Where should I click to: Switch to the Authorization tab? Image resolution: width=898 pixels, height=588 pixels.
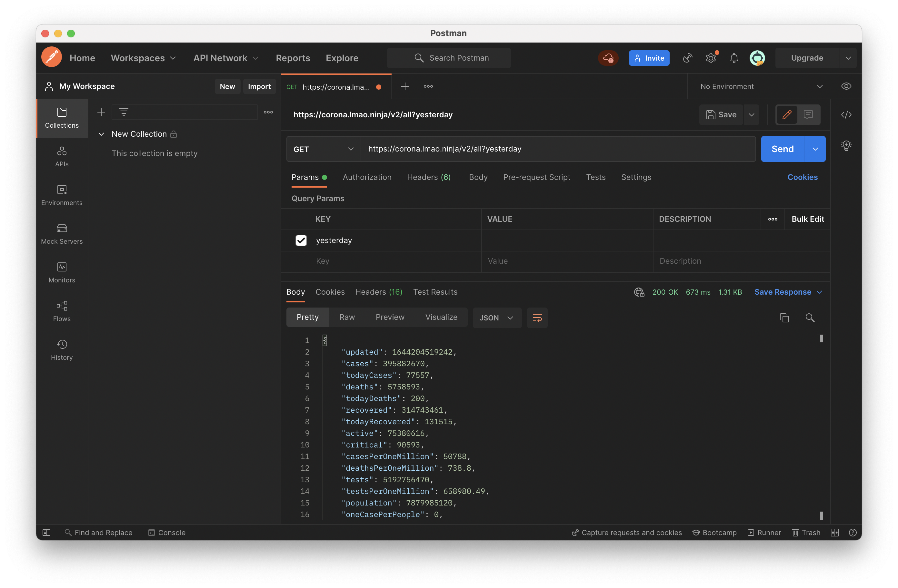(367, 177)
